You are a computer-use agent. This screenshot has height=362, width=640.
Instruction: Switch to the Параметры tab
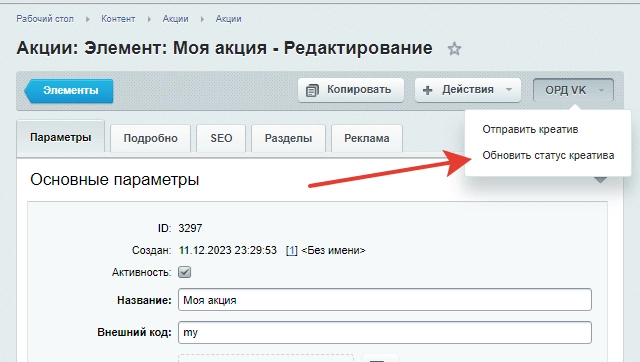point(60,137)
